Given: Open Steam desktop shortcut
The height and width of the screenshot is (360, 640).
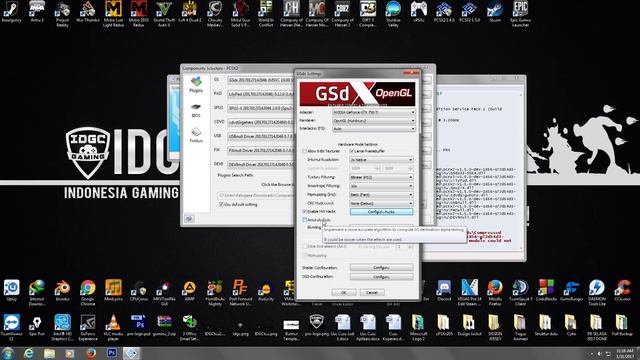Looking at the screenshot, I should coord(495,12).
